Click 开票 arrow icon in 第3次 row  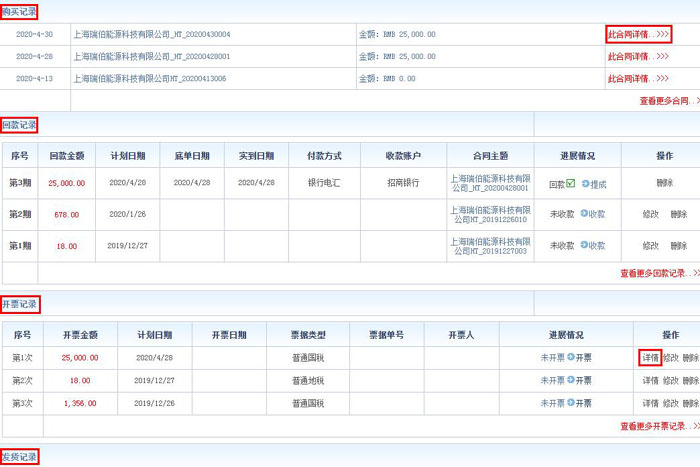pyautogui.click(x=571, y=403)
